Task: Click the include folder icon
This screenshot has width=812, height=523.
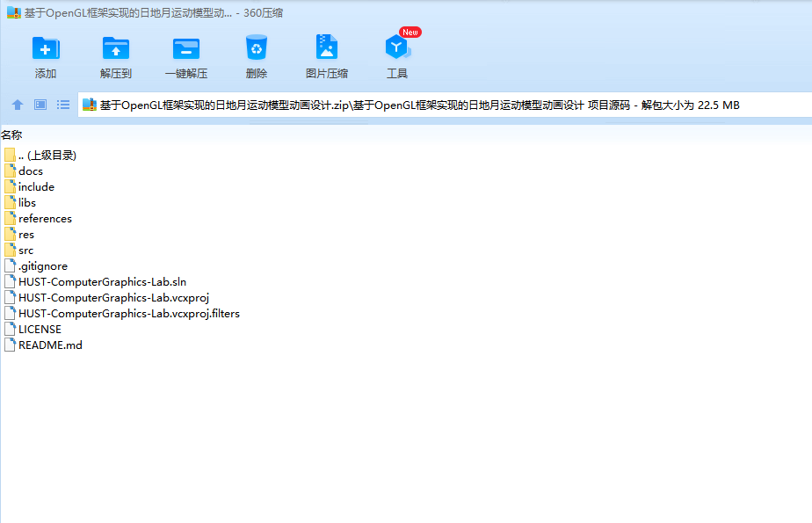Action: click(10, 187)
